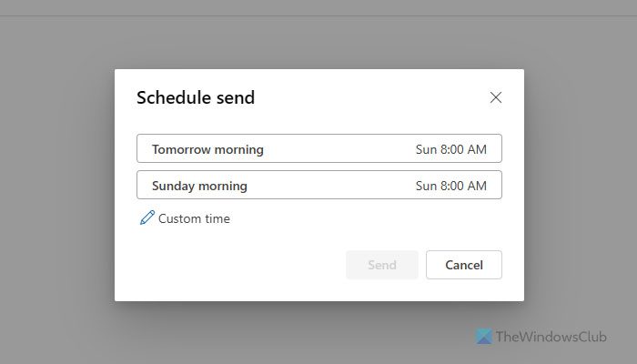Click Sun 8:00 AM in Tomorrow morning row
This screenshot has width=637, height=364.
click(x=450, y=149)
